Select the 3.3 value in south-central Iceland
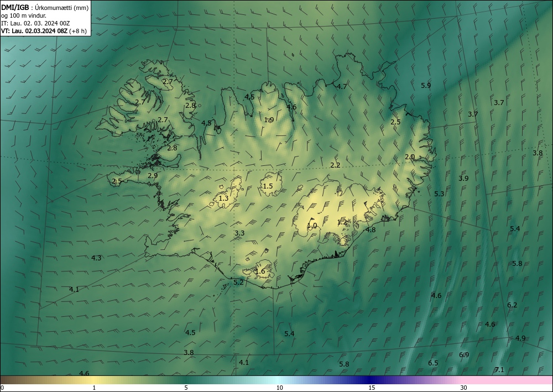Image resolution: width=553 pixels, height=392 pixels. coord(239,233)
